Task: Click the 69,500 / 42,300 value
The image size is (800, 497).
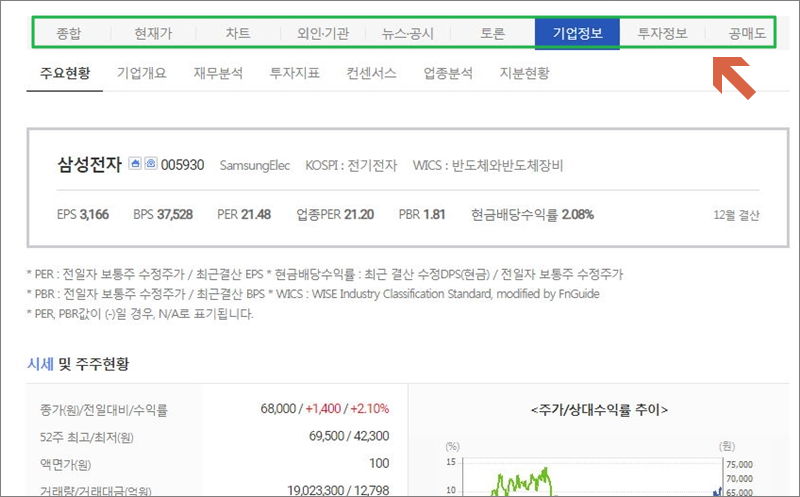Action: pyautogui.click(x=349, y=436)
